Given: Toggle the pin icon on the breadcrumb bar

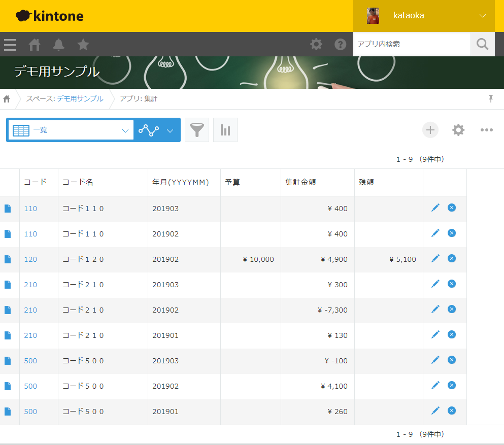Looking at the screenshot, I should click(490, 99).
